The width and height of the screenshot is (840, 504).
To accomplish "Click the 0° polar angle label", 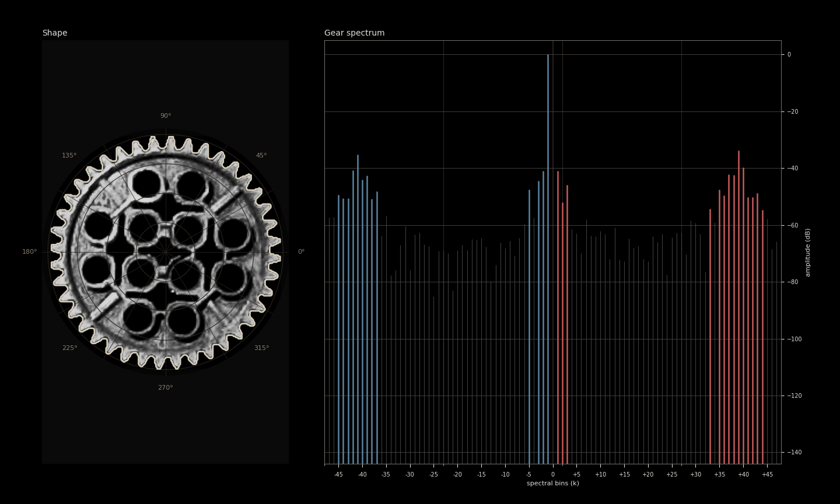I will coord(301,252).
